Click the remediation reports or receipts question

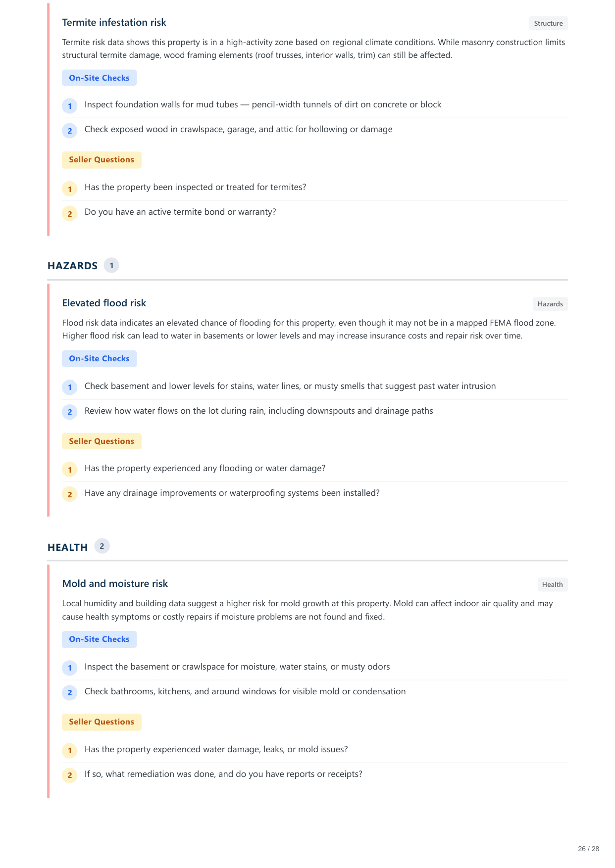[223, 774]
